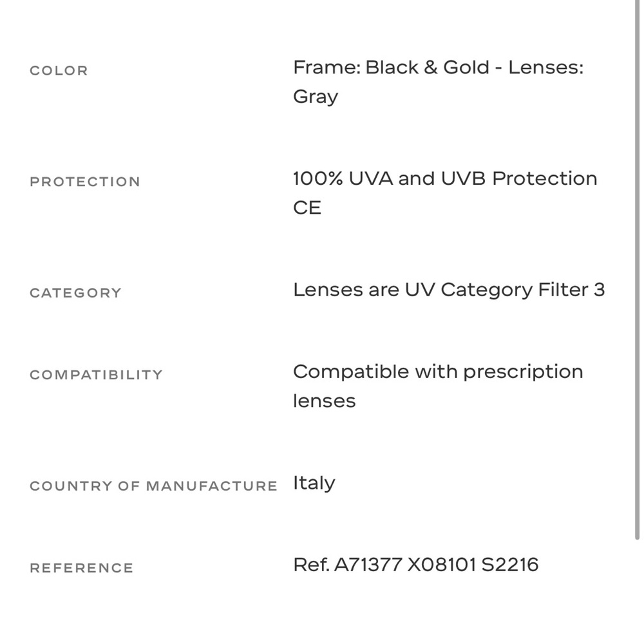Click the CE marking text
The width and height of the screenshot is (644, 644).
pyautogui.click(x=307, y=208)
